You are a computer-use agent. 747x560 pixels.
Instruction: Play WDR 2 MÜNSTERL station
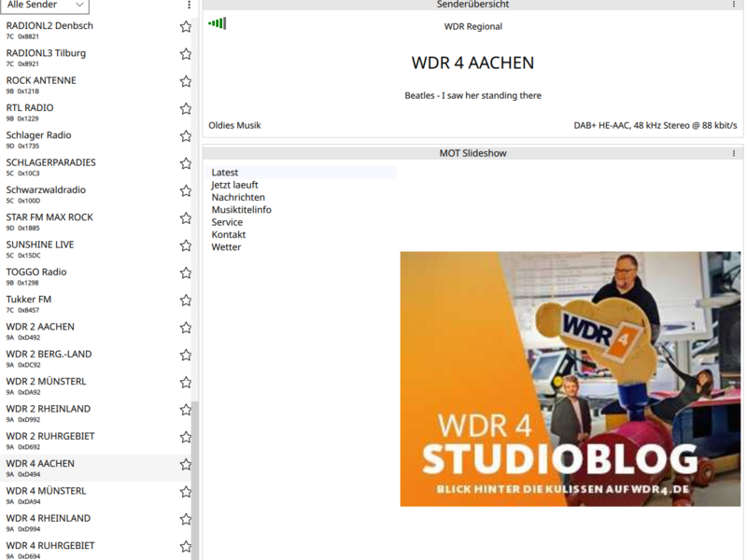(95, 385)
